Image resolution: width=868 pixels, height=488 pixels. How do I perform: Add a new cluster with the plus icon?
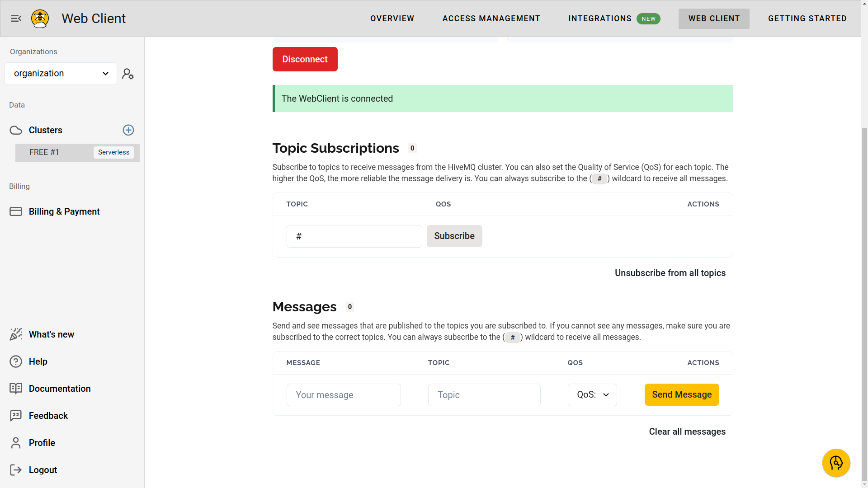(x=128, y=130)
